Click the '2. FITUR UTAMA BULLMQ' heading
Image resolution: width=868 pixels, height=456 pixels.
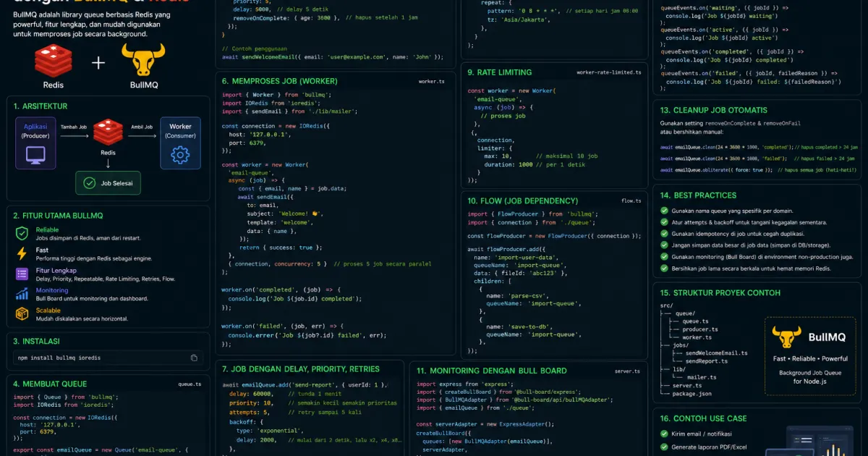pos(58,216)
